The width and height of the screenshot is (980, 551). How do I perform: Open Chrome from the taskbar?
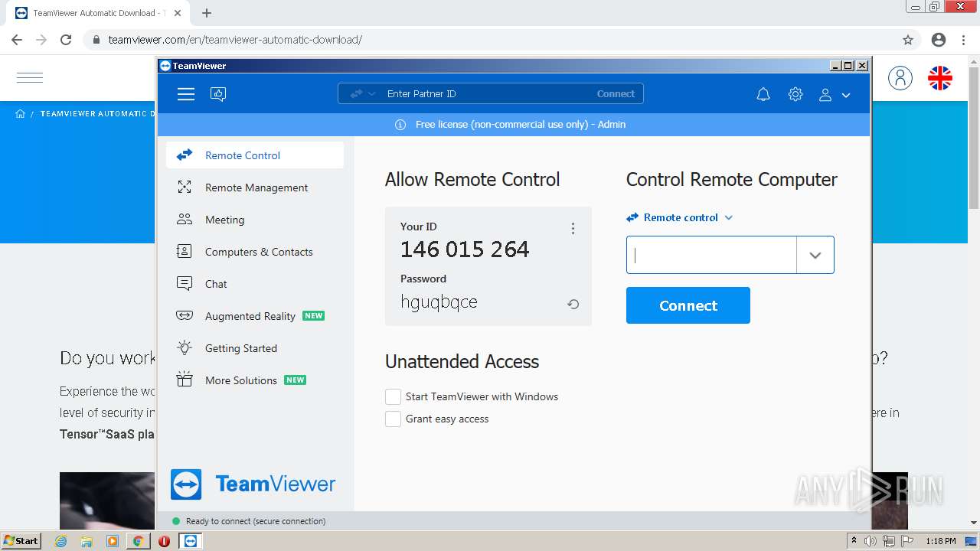[x=138, y=541]
